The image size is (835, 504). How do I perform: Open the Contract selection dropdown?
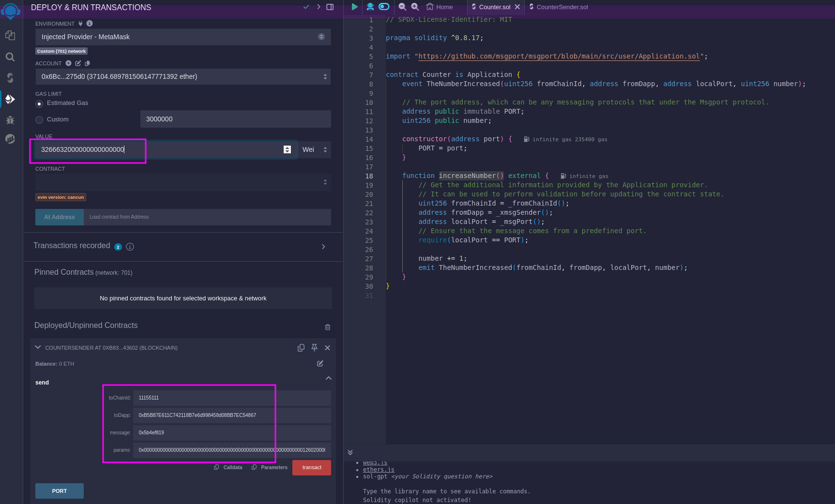183,182
